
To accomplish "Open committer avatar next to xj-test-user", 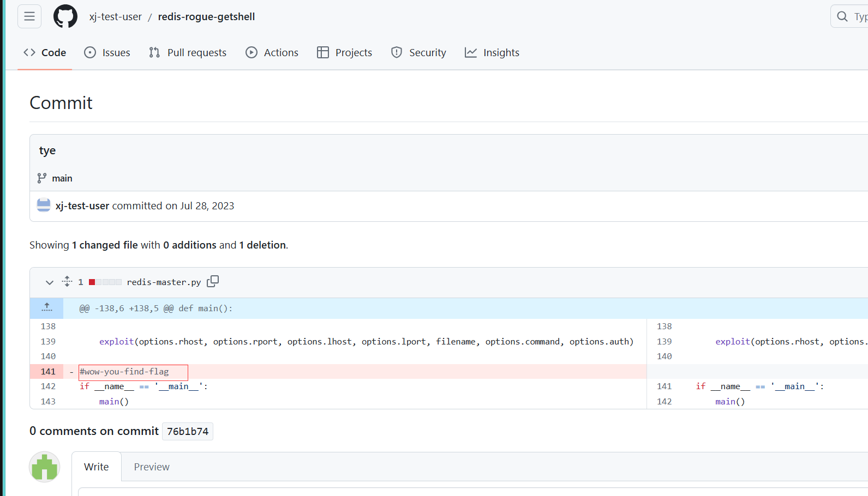I will coord(44,205).
